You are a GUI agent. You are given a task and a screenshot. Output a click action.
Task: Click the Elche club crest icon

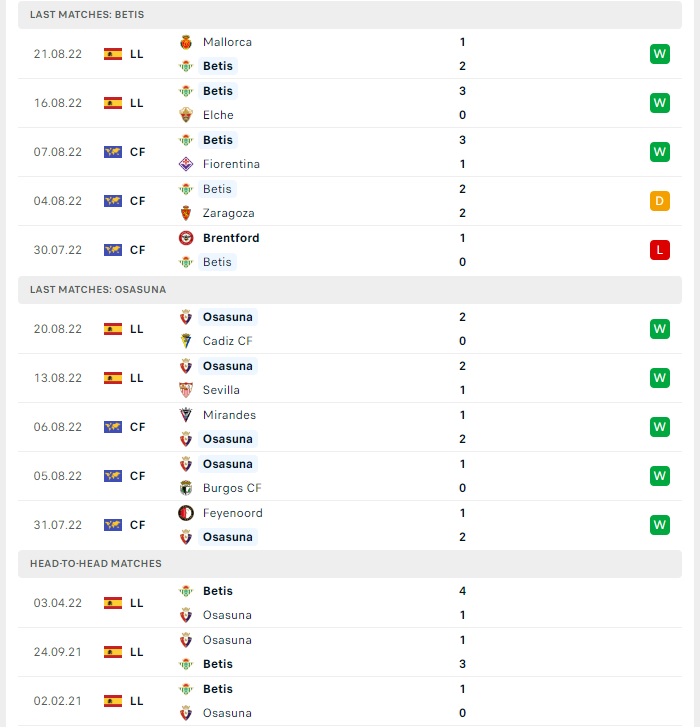[x=186, y=115]
